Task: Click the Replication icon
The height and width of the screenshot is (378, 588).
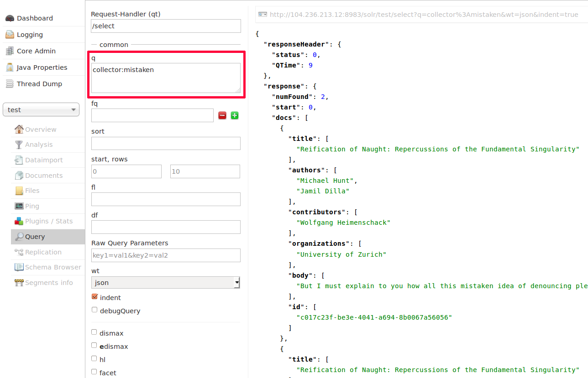Action: [19, 252]
